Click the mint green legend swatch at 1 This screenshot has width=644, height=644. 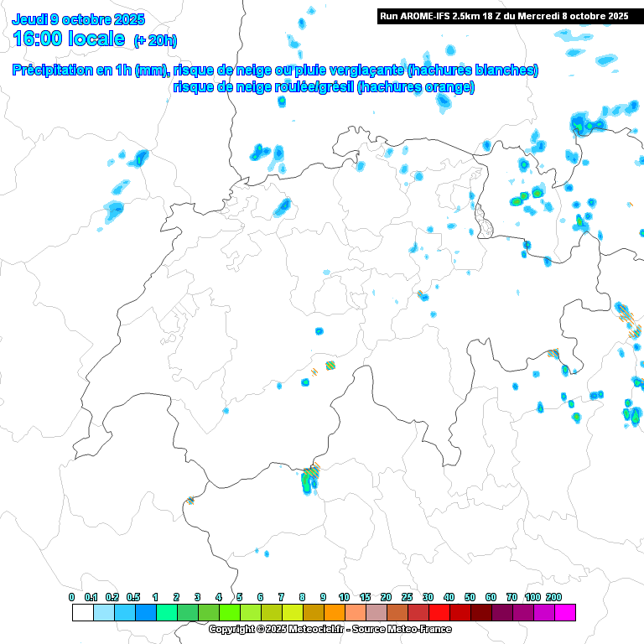pyautogui.click(x=166, y=613)
